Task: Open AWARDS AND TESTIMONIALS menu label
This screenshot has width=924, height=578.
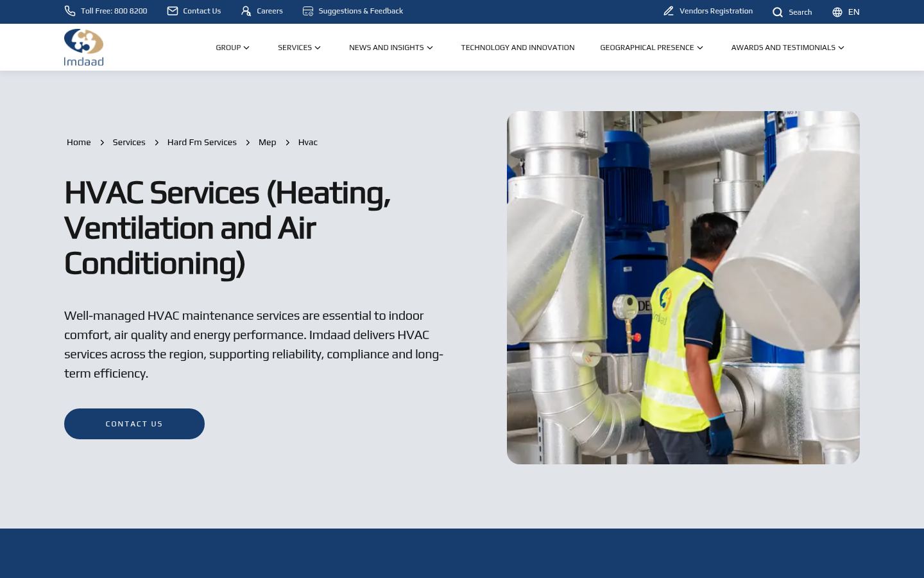Action: click(x=783, y=48)
